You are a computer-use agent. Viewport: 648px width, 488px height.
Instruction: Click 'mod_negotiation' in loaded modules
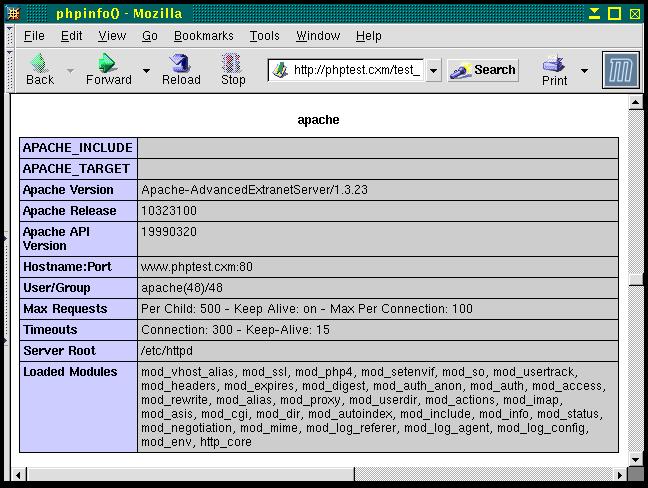point(186,428)
